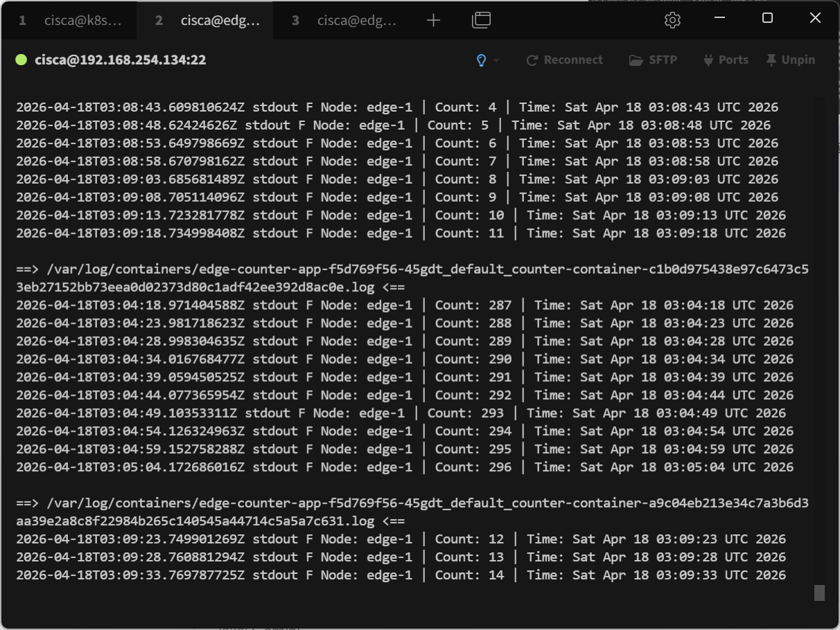
Task: Open the Ports forwarding panel
Action: (x=726, y=60)
